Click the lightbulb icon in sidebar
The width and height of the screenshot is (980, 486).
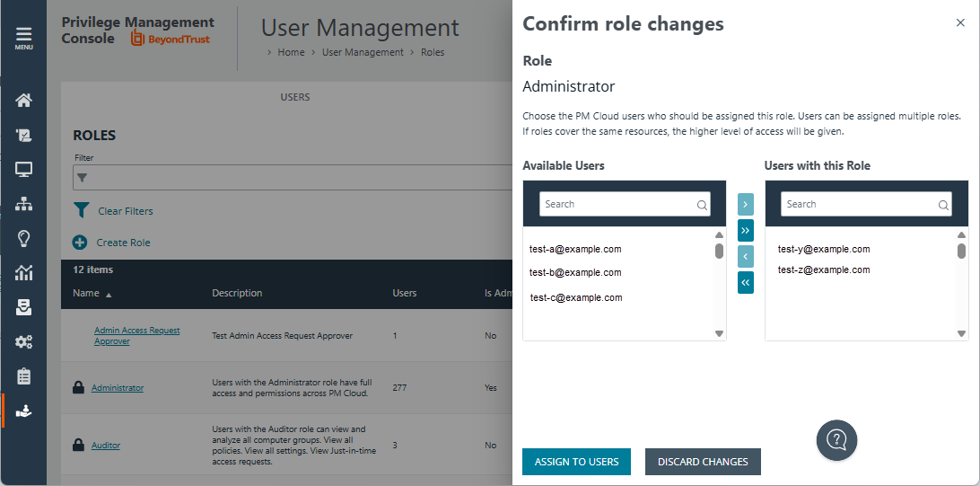coord(24,238)
